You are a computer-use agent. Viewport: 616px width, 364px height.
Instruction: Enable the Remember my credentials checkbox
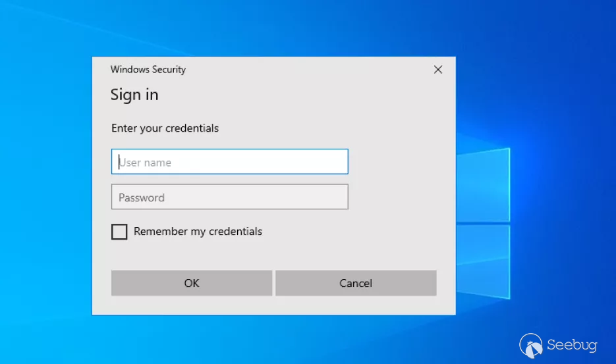click(119, 232)
